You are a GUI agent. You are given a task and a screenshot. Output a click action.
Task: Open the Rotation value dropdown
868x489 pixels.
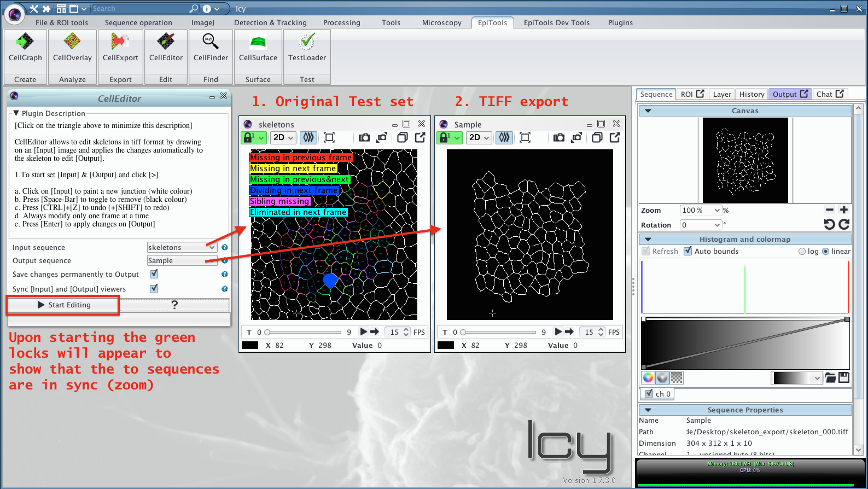(701, 225)
